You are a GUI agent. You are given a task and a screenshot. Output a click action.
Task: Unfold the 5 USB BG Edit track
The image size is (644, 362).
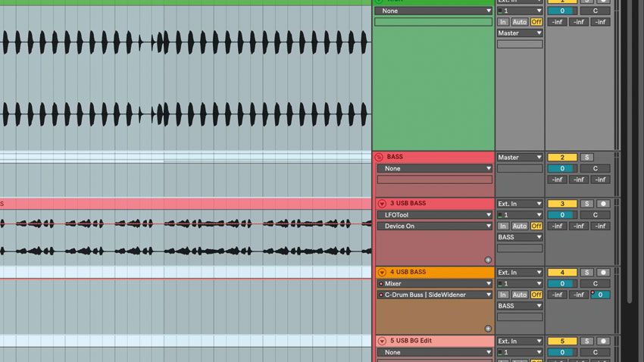(x=382, y=341)
